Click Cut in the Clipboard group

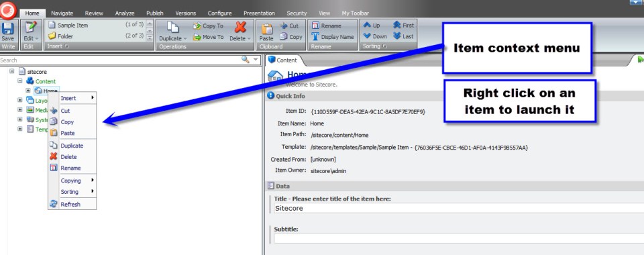click(x=290, y=25)
